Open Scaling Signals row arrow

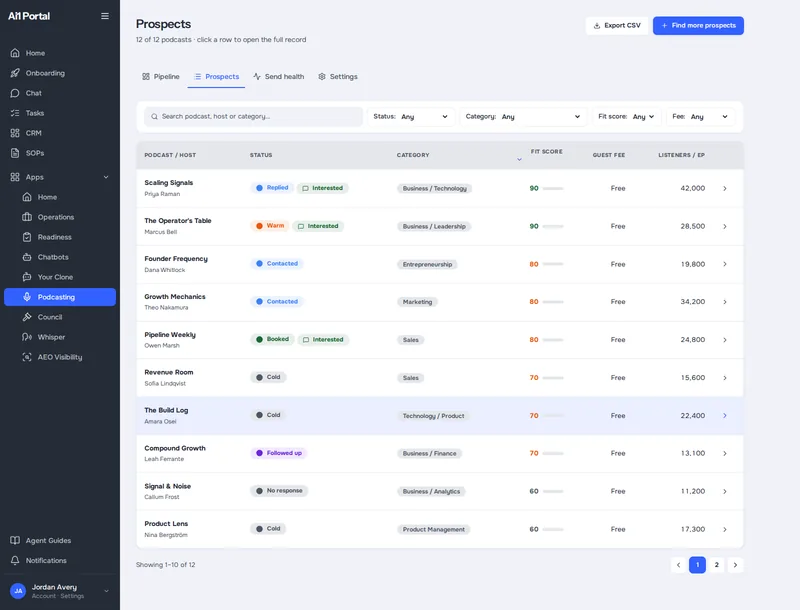tap(724, 189)
